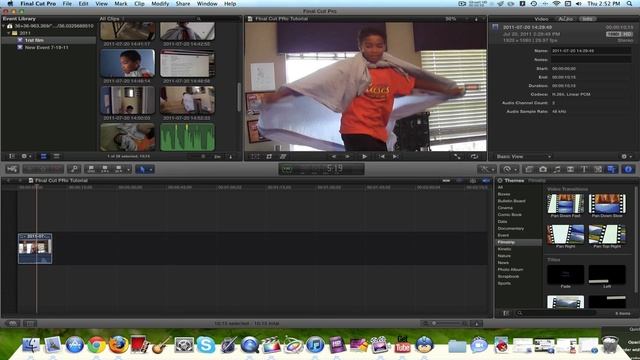This screenshot has height=360, width=640.
Task: Open the Titles browser T icon
Action: pos(584,169)
